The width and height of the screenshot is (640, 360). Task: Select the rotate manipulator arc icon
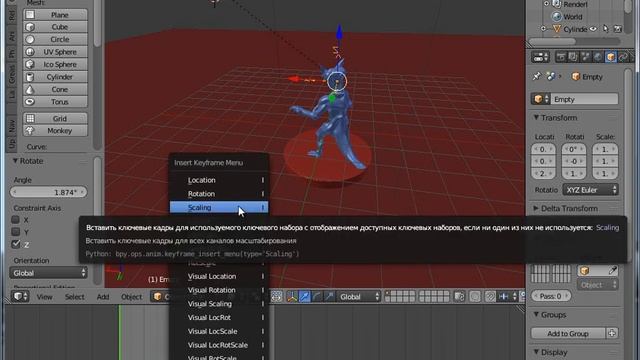(x=317, y=297)
